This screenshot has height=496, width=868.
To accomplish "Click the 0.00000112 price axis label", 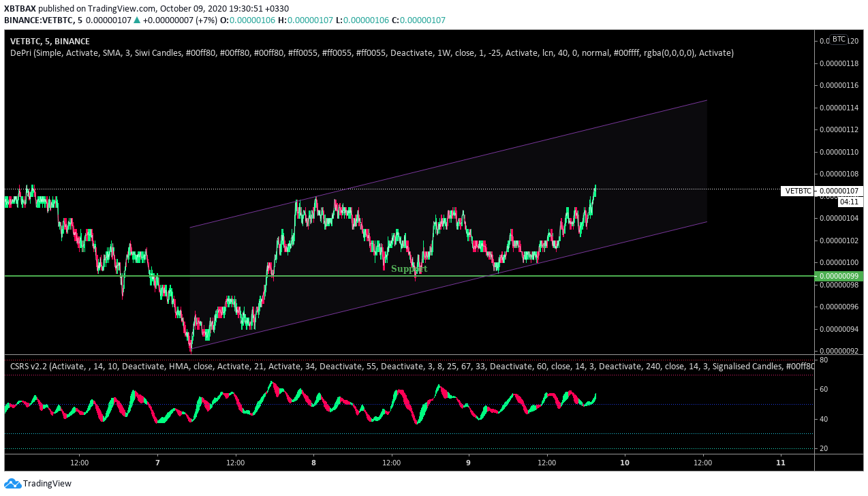I will click(839, 130).
